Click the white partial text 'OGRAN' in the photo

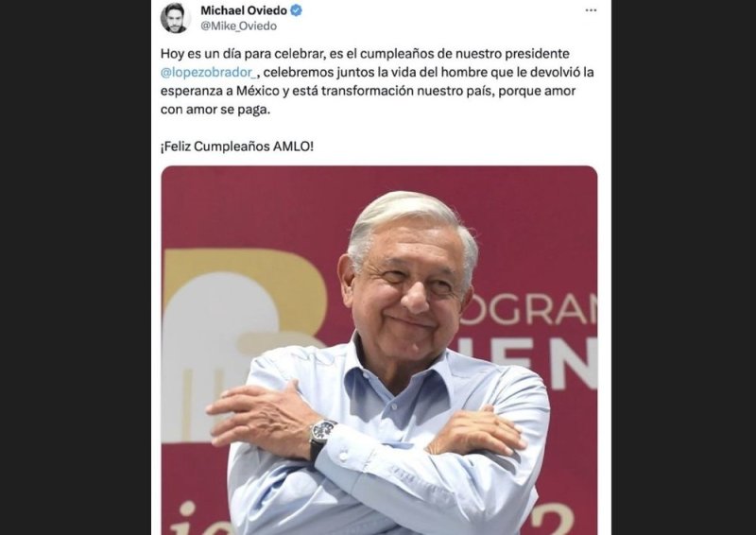click(528, 311)
